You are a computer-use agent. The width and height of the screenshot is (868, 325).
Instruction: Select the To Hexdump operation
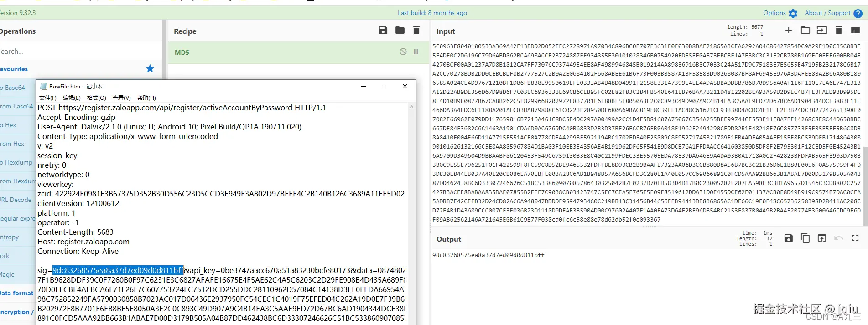pyautogui.click(x=16, y=162)
